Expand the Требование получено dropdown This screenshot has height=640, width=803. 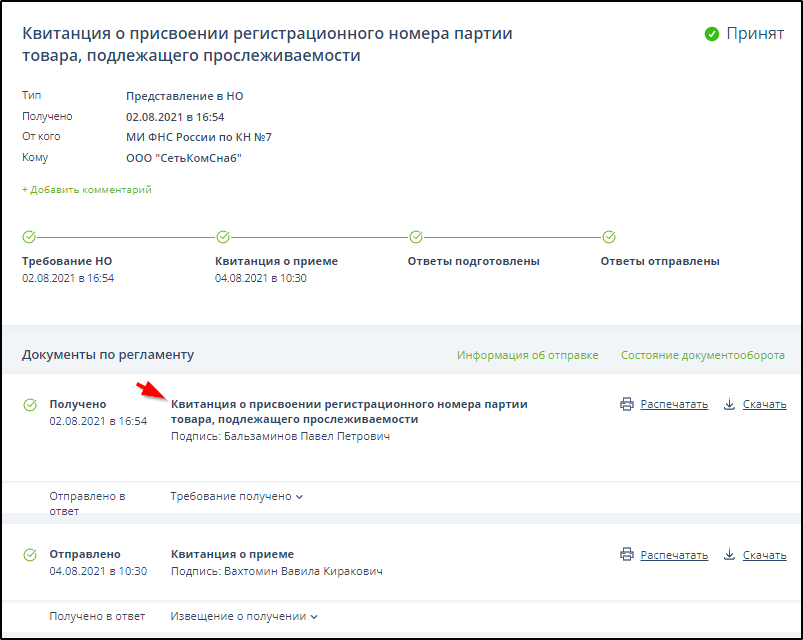point(236,496)
